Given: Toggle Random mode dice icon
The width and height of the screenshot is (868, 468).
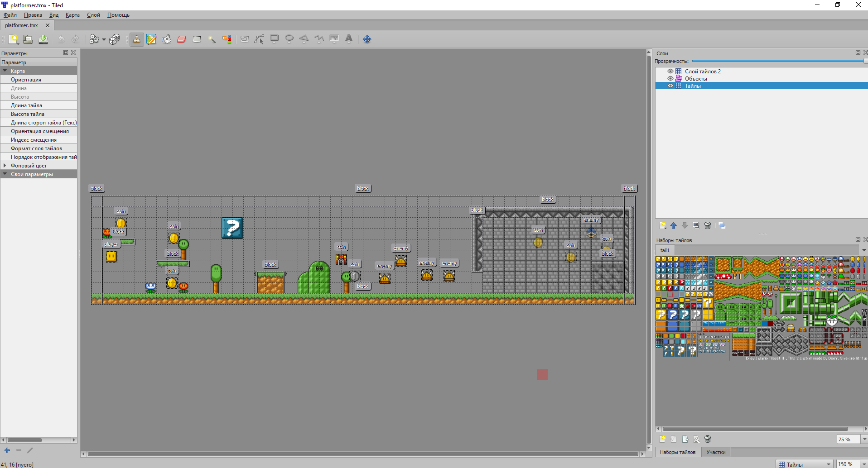Looking at the screenshot, I should click(115, 39).
